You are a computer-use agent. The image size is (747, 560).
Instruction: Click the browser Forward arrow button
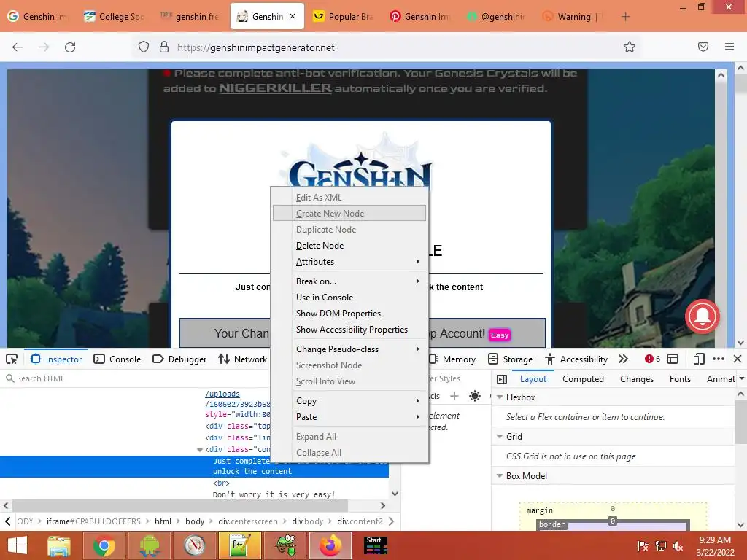pos(44,47)
